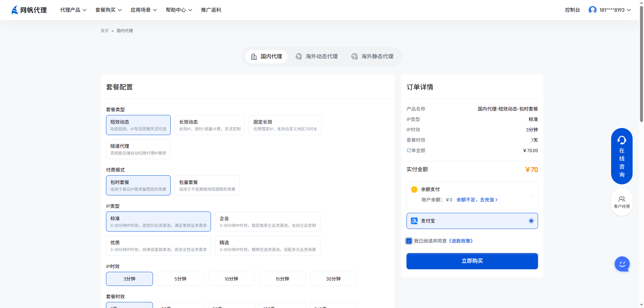Viewport: 644px width, 308px height.
Task: Expand the 应用场景 menu
Action: coord(144,10)
